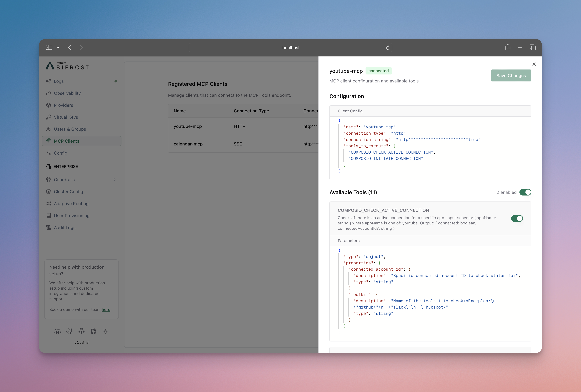Screen dimensions: 581x392
Task: Select the Adaptive Routing shuffle icon
Action: tap(49, 204)
